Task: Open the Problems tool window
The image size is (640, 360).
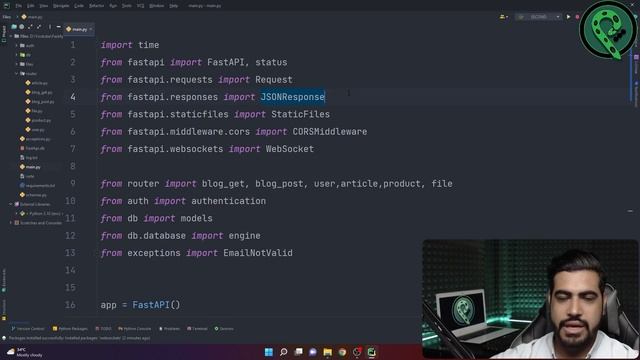Action: tap(169, 329)
